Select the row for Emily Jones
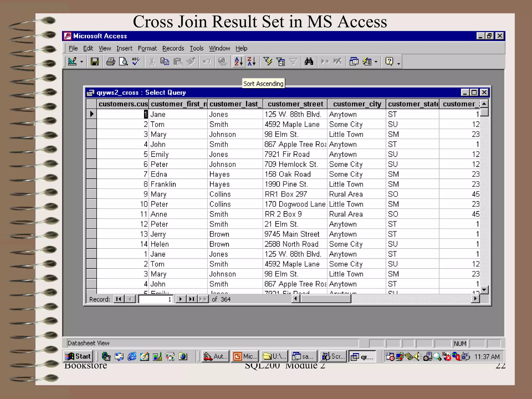Screen dimensions: 532x399 tap(91, 154)
